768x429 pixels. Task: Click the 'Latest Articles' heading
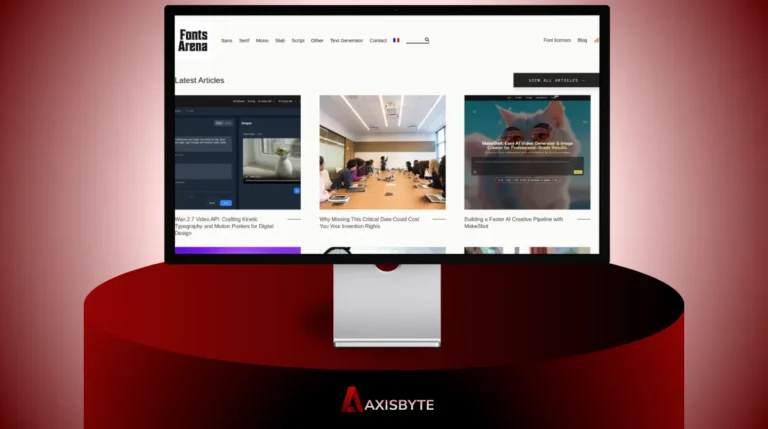[199, 80]
